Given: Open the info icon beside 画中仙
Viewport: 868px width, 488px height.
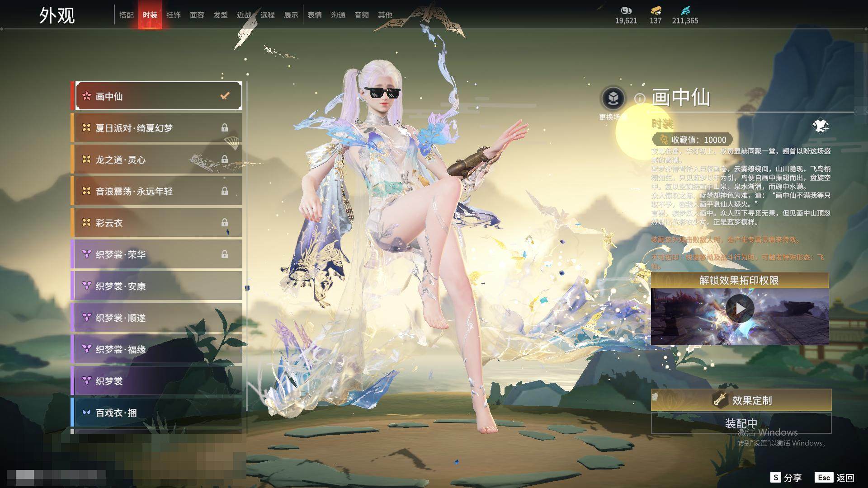Looking at the screenshot, I should (639, 98).
